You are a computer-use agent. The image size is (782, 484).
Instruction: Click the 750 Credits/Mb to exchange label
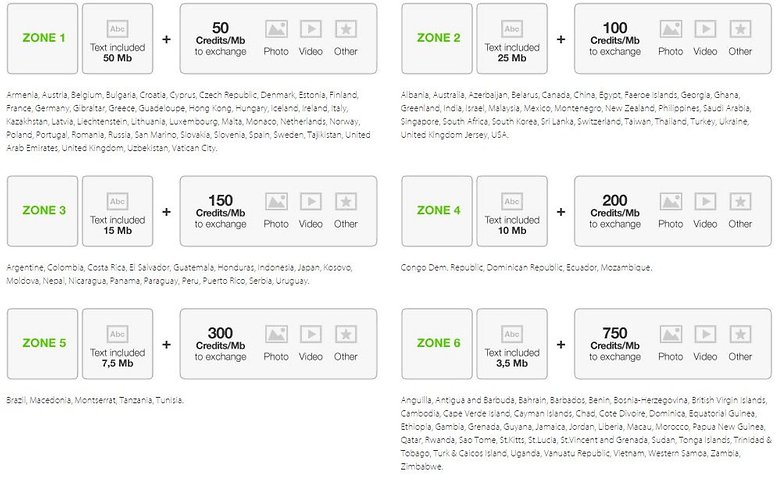615,344
